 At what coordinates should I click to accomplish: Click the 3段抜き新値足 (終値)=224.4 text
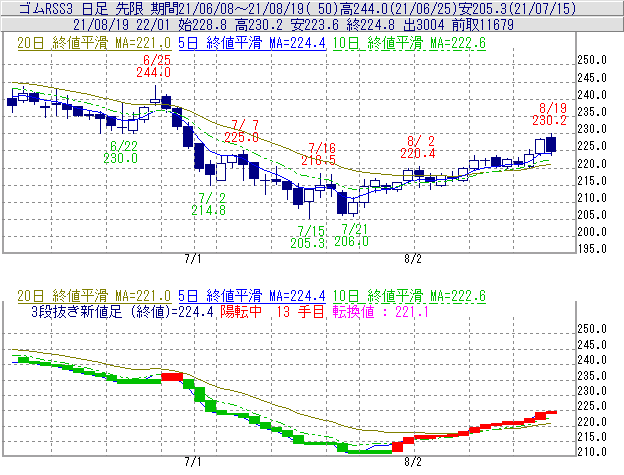123,312
